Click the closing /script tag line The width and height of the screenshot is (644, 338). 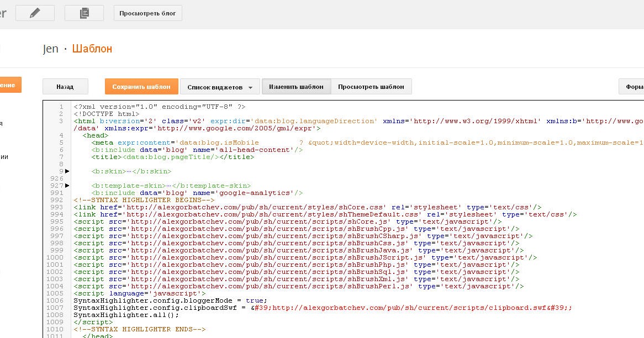93,323
